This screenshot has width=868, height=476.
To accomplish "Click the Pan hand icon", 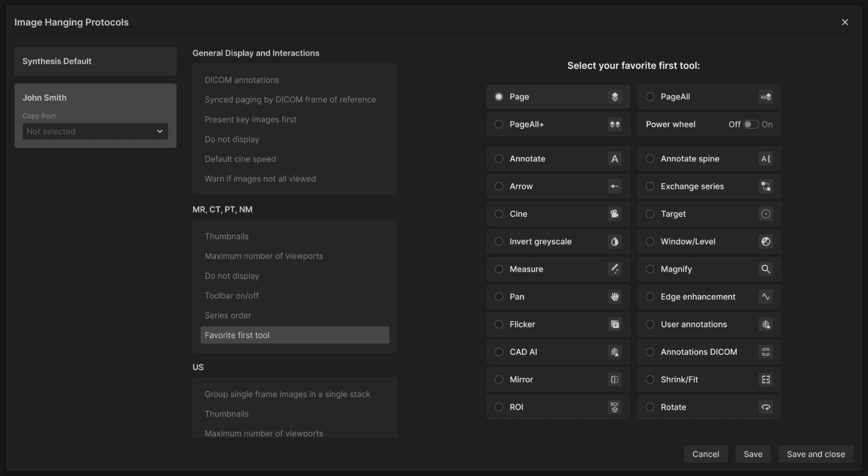I will click(615, 297).
